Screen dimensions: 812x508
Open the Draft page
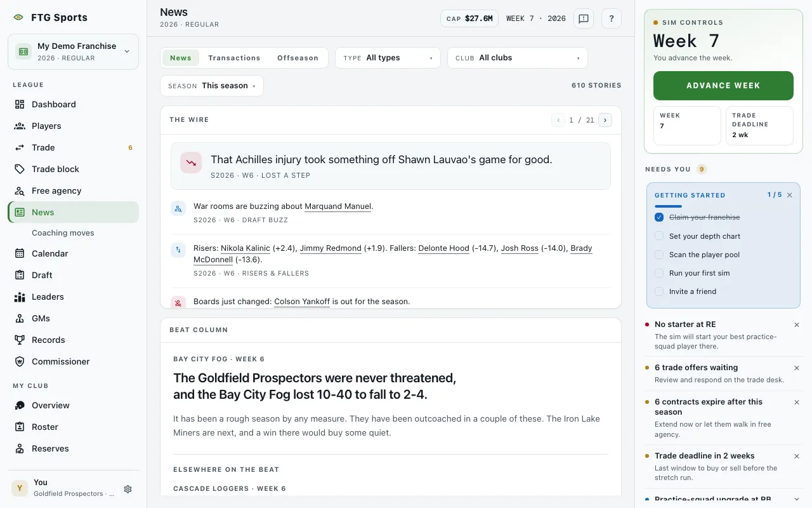coord(73,275)
